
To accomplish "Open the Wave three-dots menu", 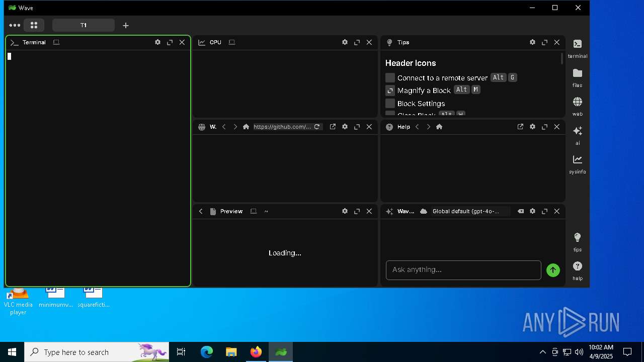I will [15, 25].
